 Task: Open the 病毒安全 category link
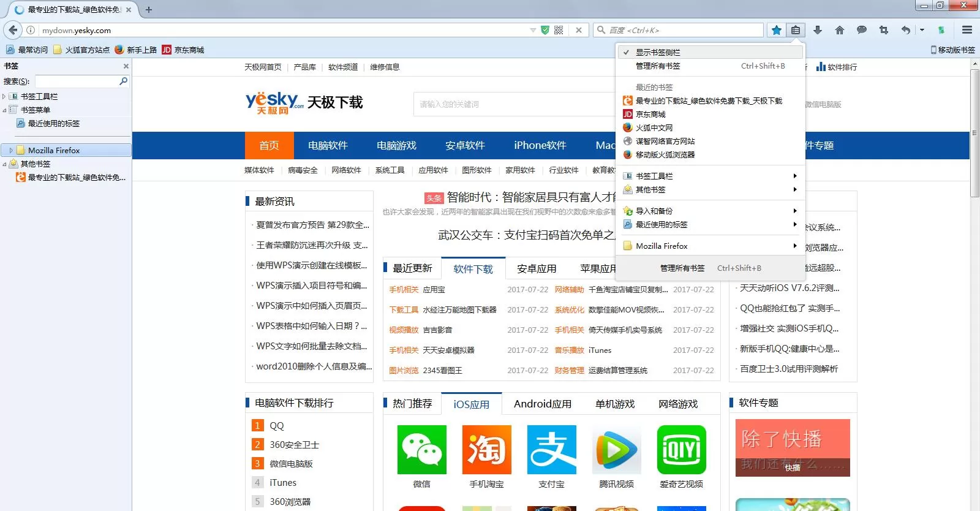(x=303, y=170)
